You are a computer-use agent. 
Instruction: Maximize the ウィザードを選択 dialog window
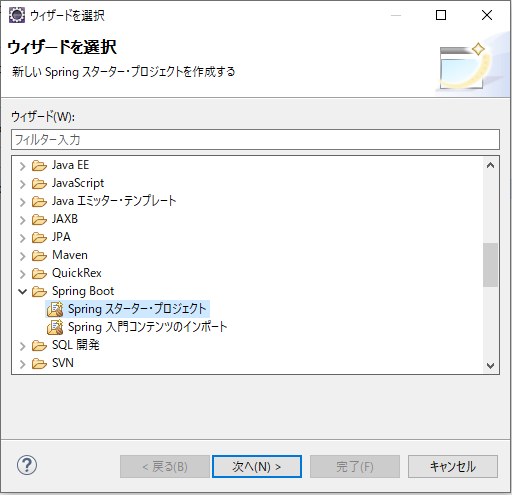click(441, 15)
